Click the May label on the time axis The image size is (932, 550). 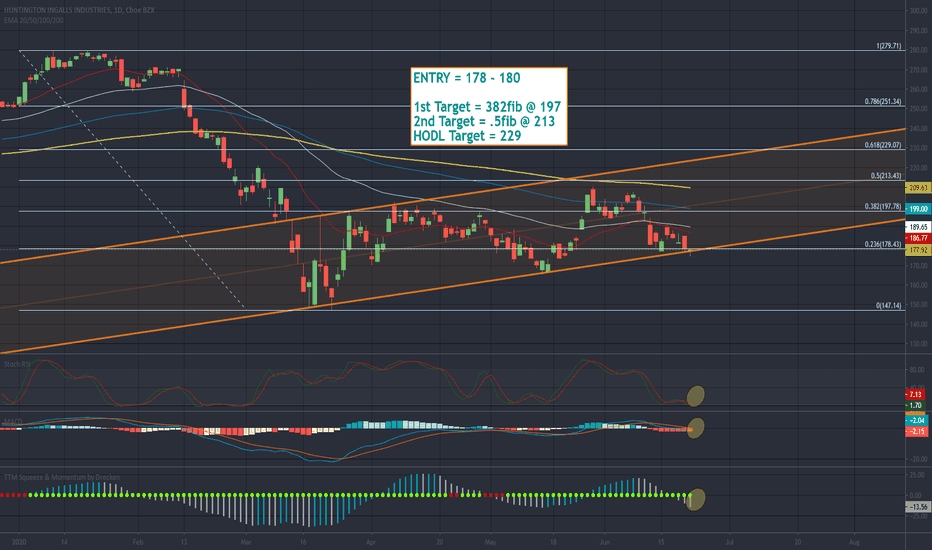pyautogui.click(x=490, y=542)
